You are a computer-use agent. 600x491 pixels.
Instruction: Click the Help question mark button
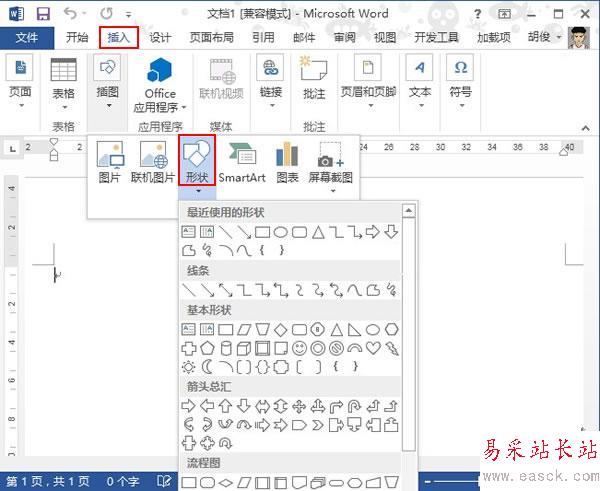pyautogui.click(x=478, y=14)
